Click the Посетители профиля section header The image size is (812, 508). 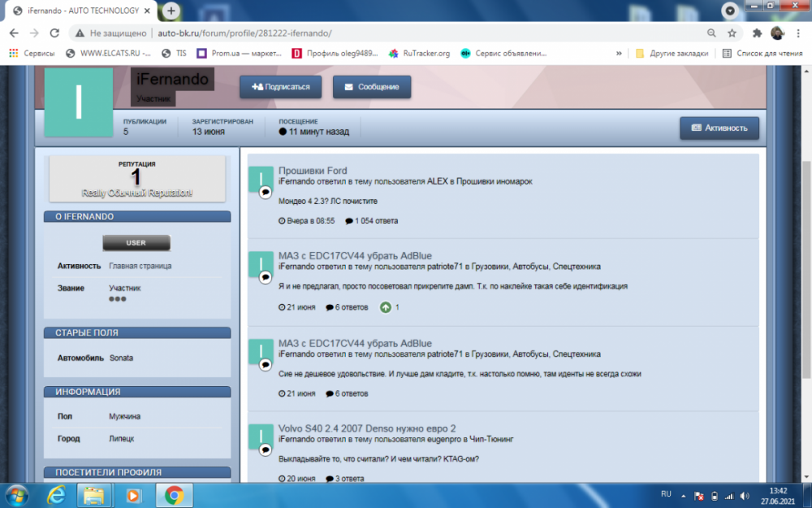click(137, 472)
